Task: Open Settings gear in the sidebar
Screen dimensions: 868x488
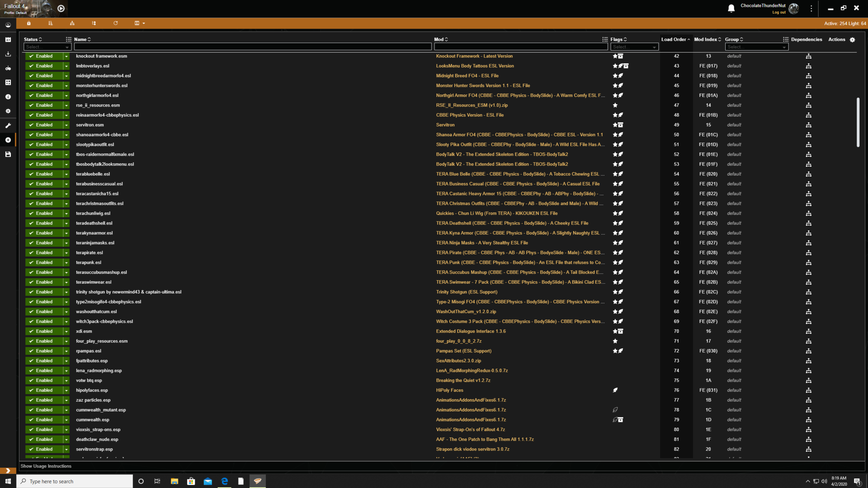Action: tap(8, 111)
